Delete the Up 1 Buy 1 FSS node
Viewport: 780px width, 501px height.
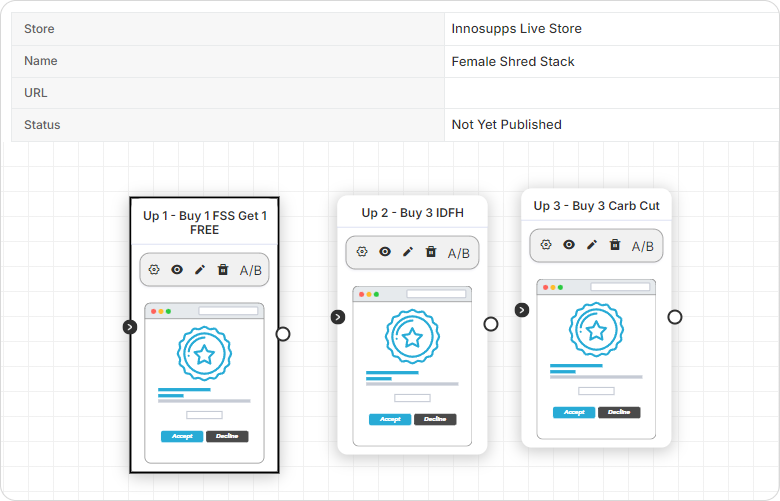coord(223,269)
